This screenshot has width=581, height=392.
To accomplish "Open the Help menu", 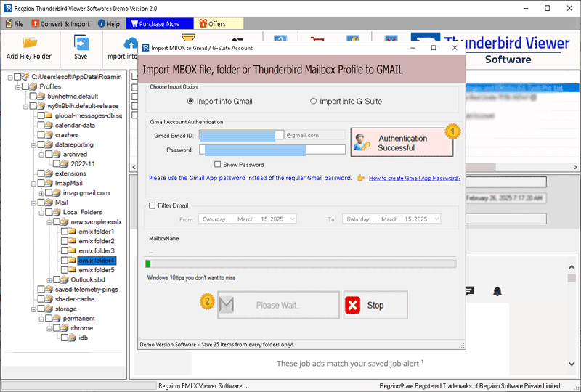I will pyautogui.click(x=109, y=24).
